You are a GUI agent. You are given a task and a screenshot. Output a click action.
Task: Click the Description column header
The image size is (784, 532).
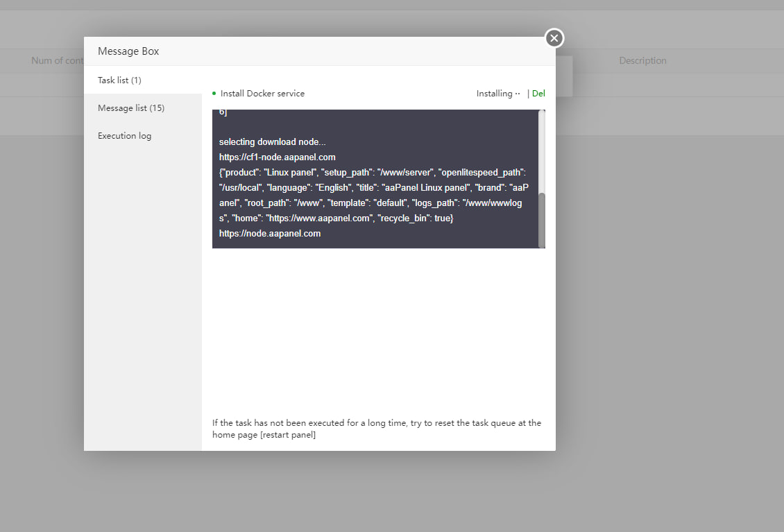pyautogui.click(x=642, y=60)
